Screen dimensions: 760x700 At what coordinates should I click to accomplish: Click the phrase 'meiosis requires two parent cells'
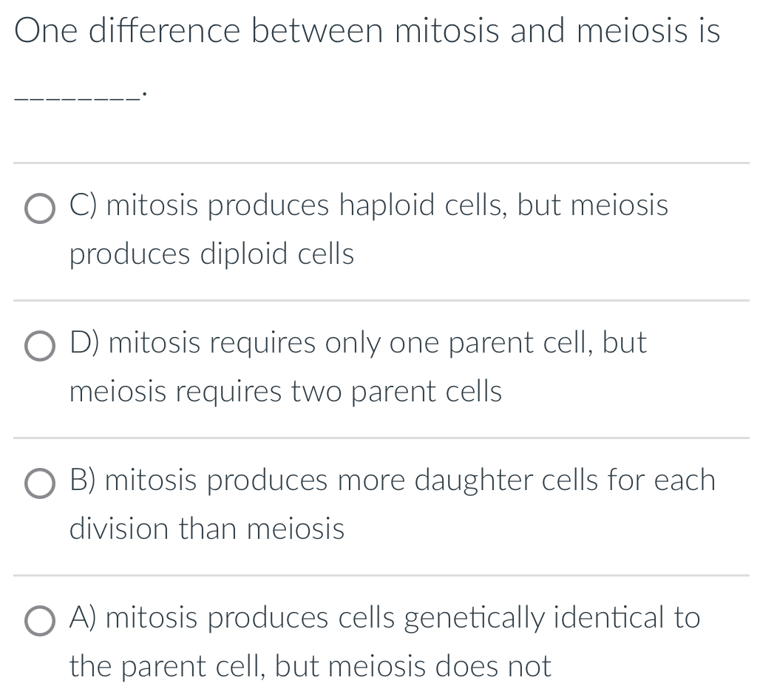(286, 393)
